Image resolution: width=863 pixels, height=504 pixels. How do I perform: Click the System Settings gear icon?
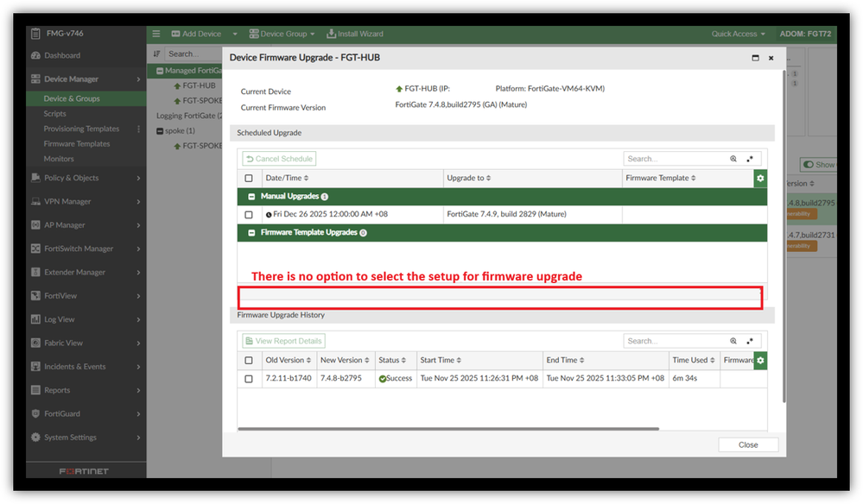tap(35, 438)
